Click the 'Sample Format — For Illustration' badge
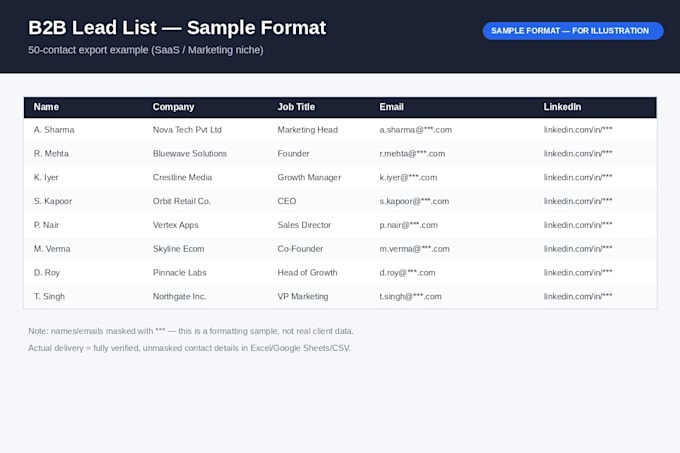680x453 pixels. 573,31
